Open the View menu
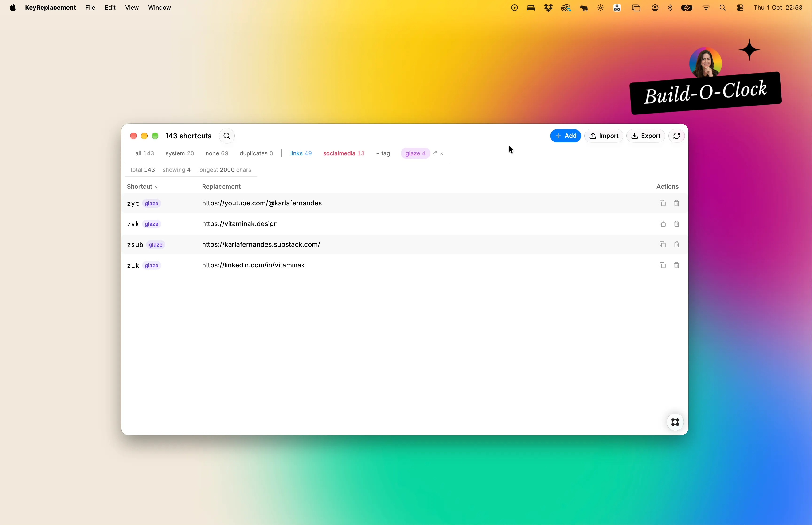Image resolution: width=812 pixels, height=525 pixels. (x=132, y=8)
